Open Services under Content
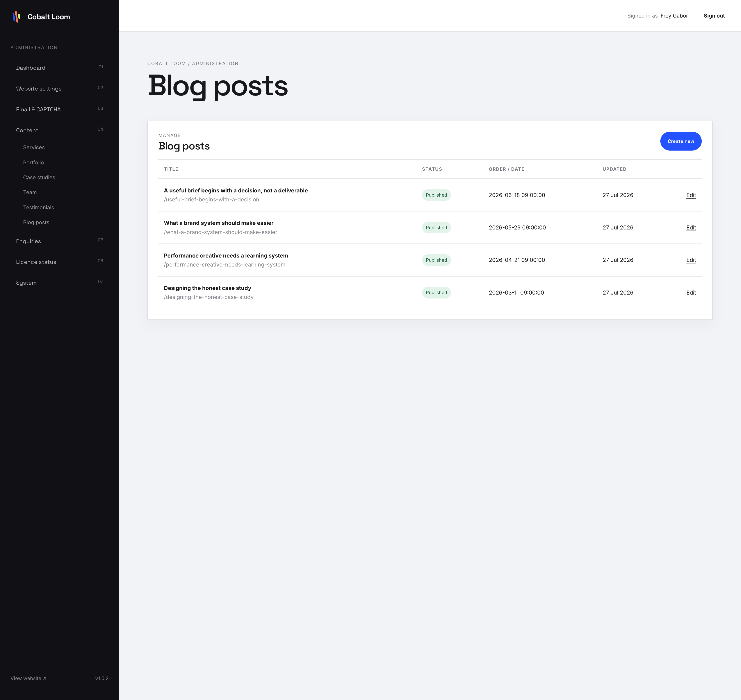Image resolution: width=741 pixels, height=700 pixels. pos(34,147)
